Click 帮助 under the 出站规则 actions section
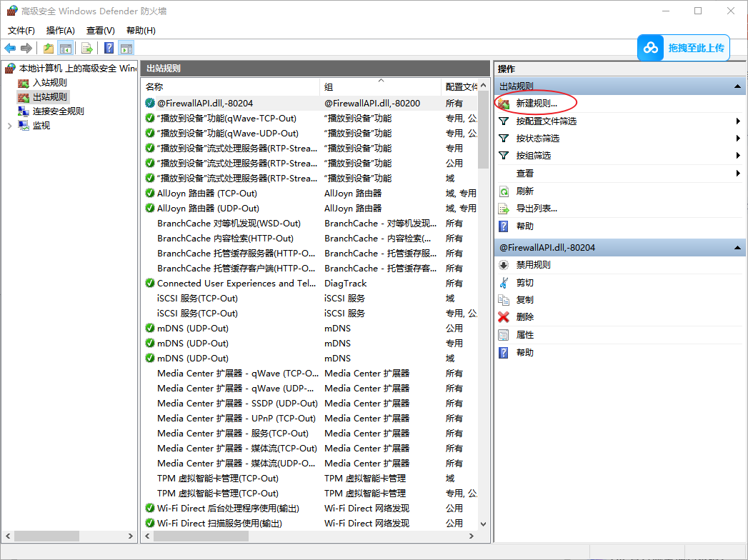The height and width of the screenshot is (560, 748). (x=525, y=226)
